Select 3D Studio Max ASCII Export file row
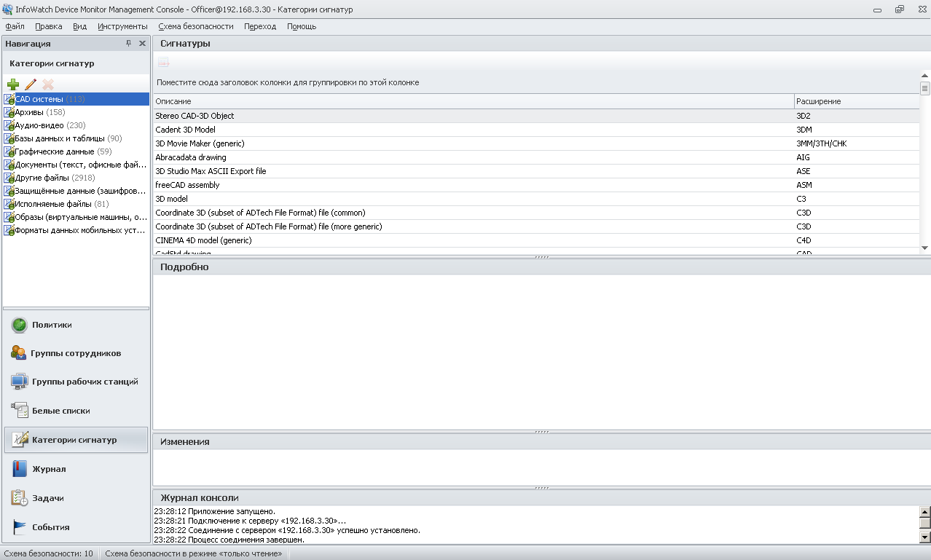Screen dimensions: 931x560 pos(536,171)
